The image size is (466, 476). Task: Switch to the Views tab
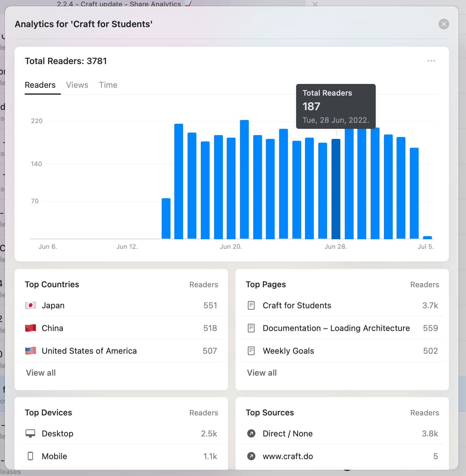tap(77, 85)
